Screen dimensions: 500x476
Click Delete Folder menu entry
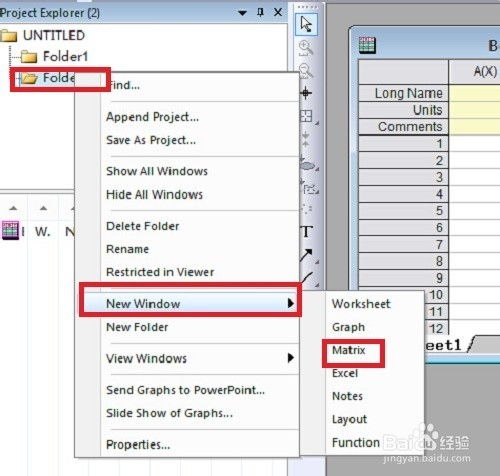point(143,226)
